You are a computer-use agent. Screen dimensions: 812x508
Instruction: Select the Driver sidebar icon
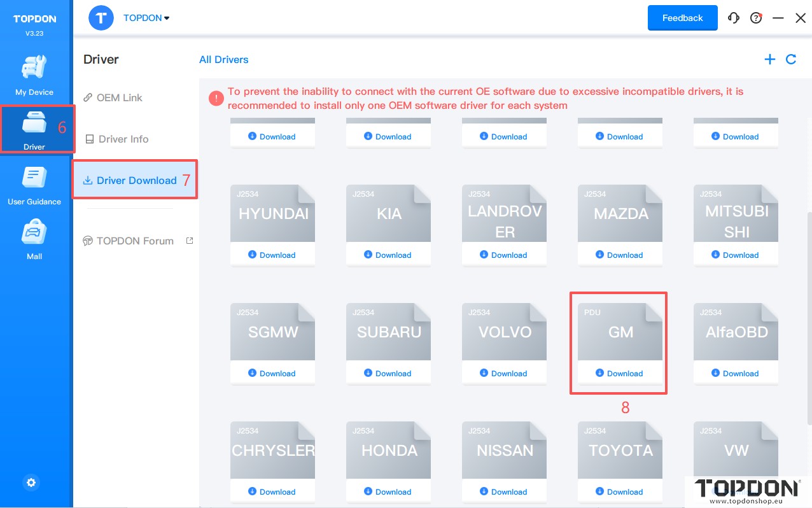click(34, 129)
